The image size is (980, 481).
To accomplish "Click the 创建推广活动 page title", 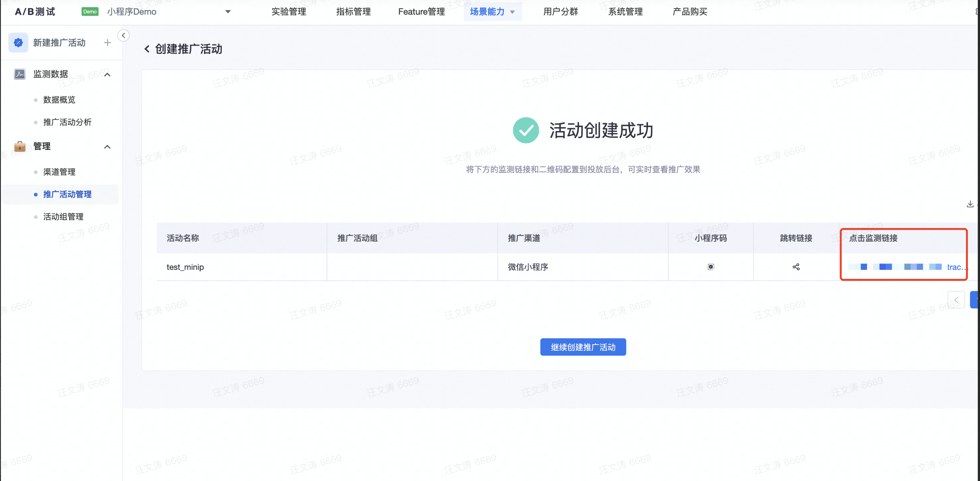I will pyautogui.click(x=189, y=49).
